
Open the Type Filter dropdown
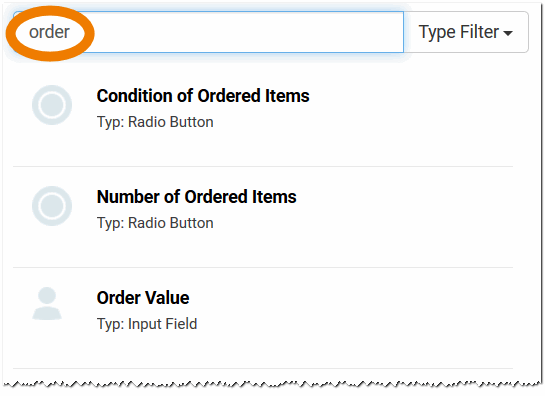tap(466, 32)
